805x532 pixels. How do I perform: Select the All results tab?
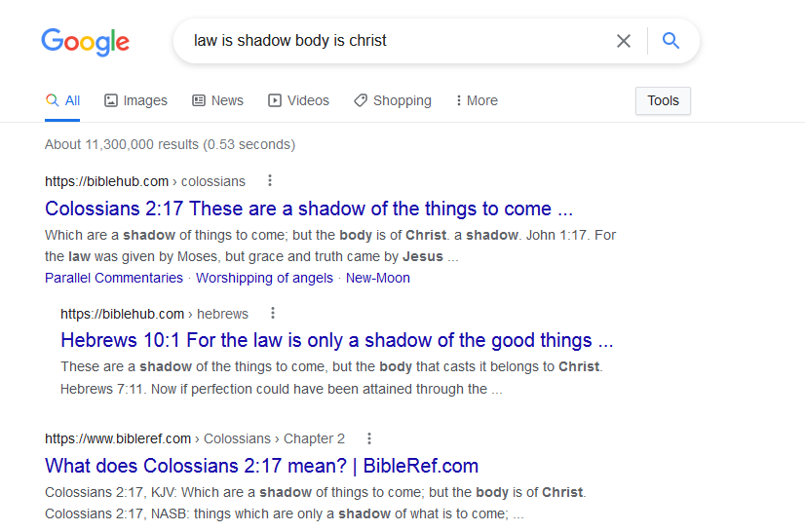click(62, 100)
